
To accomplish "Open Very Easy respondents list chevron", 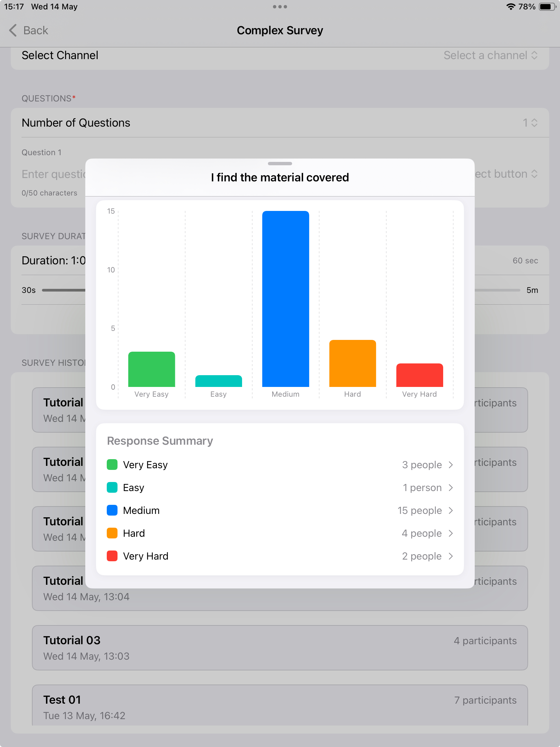I will [451, 465].
